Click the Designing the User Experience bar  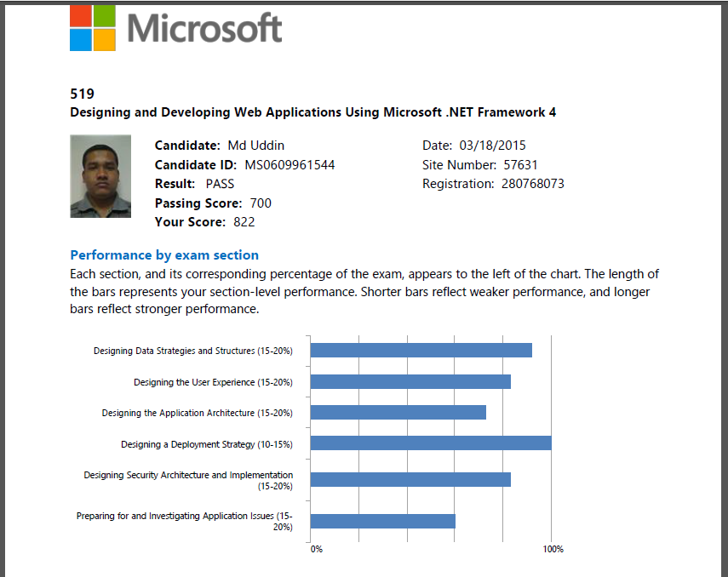point(410,382)
